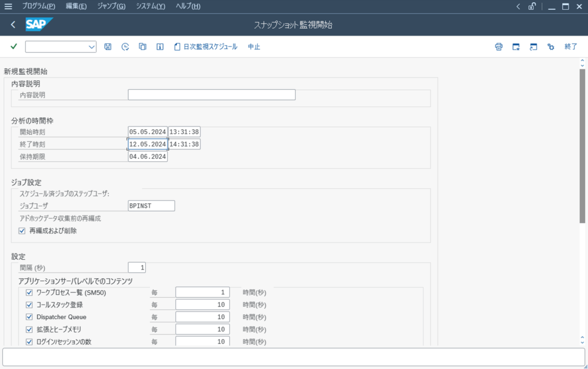Click the add-to-favorites window icon
This screenshot has width=588, height=369.
point(515,47)
